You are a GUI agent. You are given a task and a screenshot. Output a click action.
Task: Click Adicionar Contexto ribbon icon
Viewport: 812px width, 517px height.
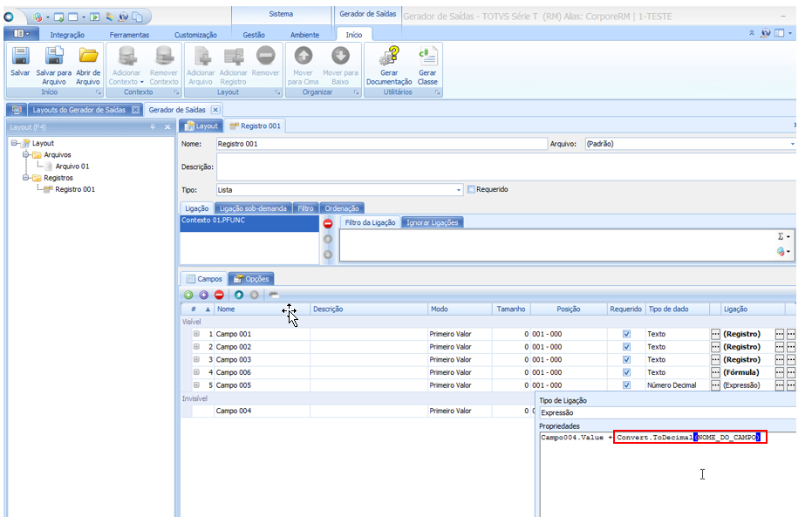[126, 56]
